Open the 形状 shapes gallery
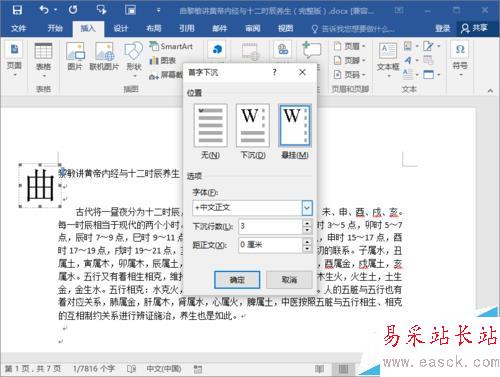The width and height of the screenshot is (500, 377). [134, 60]
